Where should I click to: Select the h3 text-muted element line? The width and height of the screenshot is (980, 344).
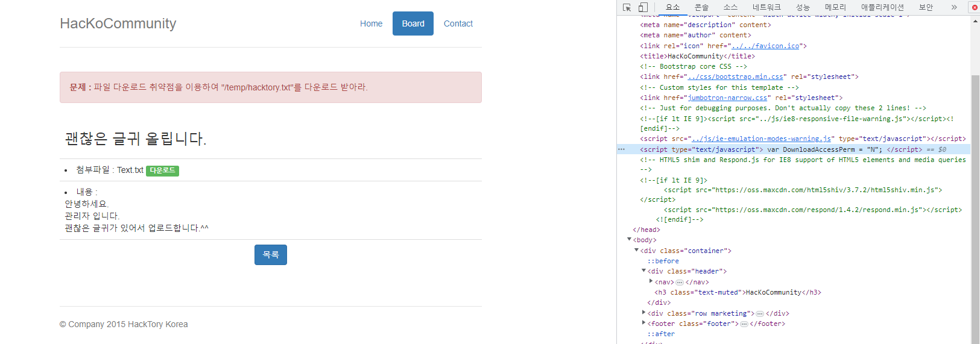738,292
